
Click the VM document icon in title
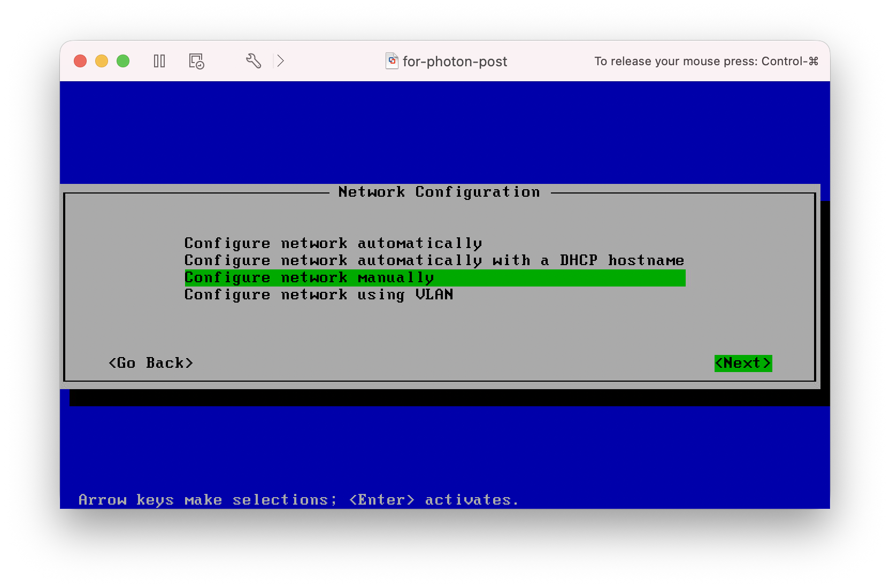[x=392, y=61]
